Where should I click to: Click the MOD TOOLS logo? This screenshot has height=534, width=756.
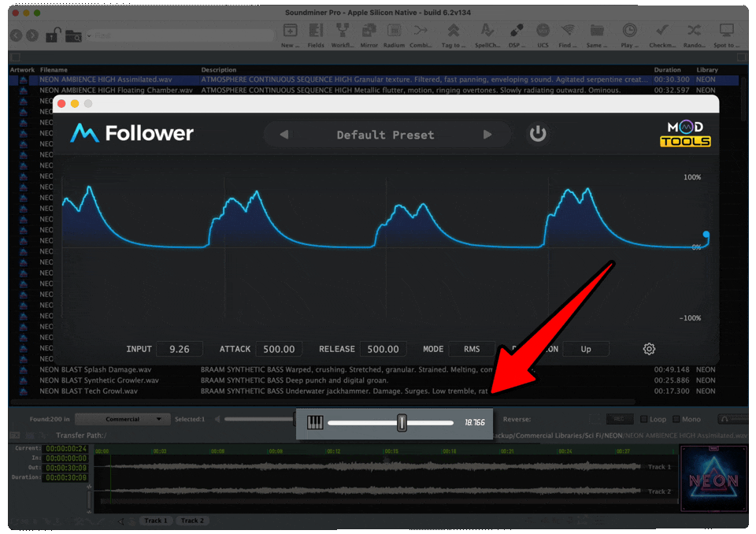pyautogui.click(x=685, y=134)
